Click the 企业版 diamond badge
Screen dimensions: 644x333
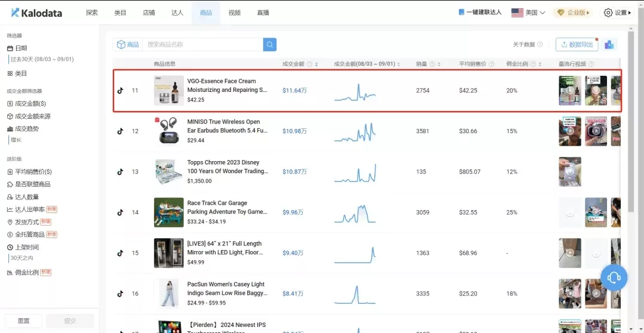(x=574, y=13)
